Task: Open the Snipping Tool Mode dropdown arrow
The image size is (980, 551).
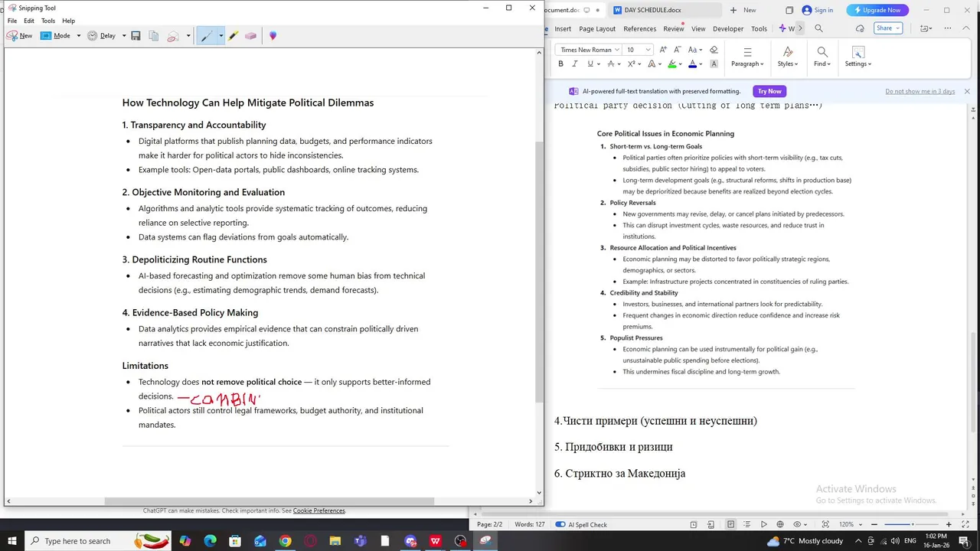Action: (x=78, y=35)
